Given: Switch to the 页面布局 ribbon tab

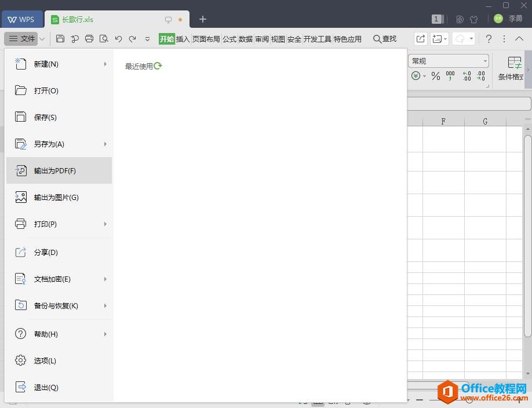Looking at the screenshot, I should (x=206, y=39).
